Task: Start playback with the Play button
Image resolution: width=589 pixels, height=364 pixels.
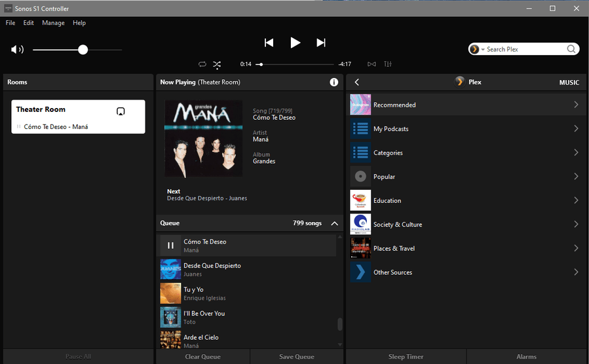Action: point(295,43)
